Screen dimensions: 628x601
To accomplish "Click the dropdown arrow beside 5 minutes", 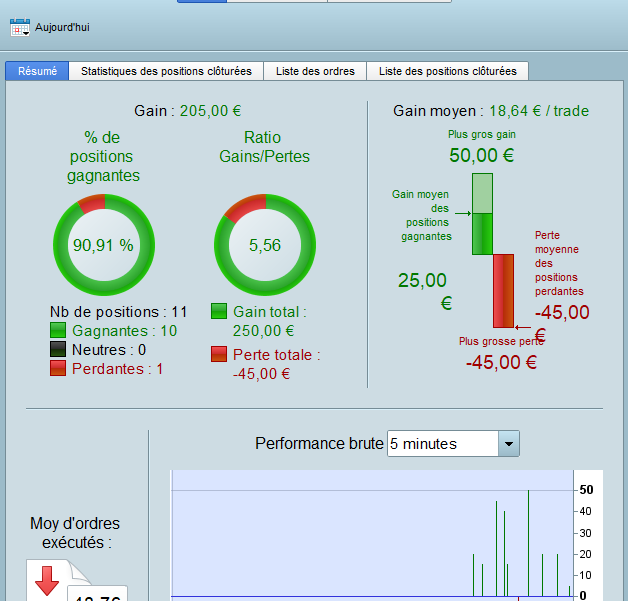I will (x=509, y=444).
